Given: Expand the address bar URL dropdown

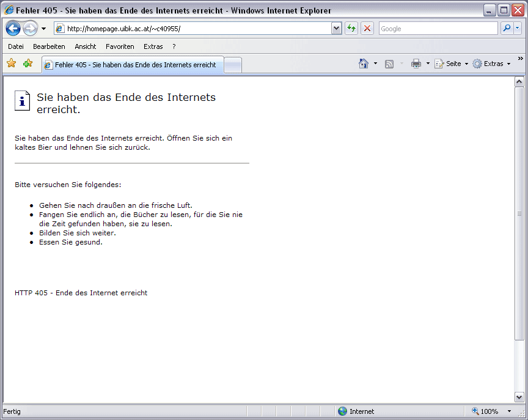Looking at the screenshot, I should [x=337, y=29].
